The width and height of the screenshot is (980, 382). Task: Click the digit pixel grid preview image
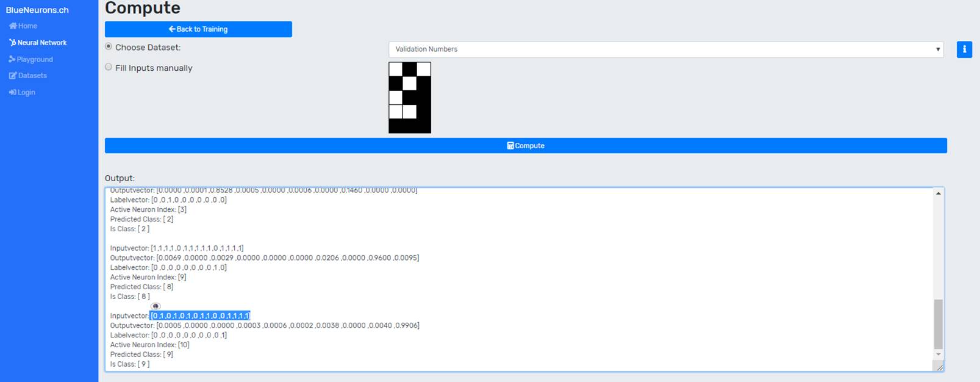coord(410,97)
